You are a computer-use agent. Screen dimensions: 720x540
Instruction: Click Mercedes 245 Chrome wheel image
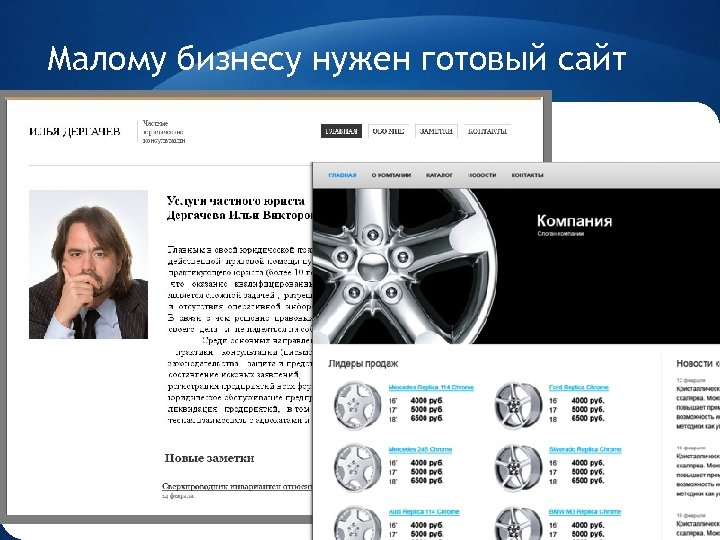pyautogui.click(x=357, y=467)
